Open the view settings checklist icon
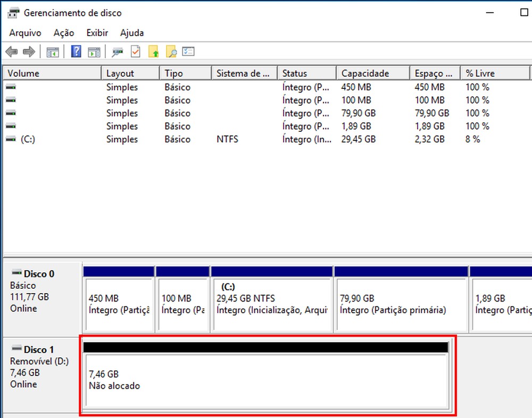Viewport: 532px width, 418px height. 188,52
